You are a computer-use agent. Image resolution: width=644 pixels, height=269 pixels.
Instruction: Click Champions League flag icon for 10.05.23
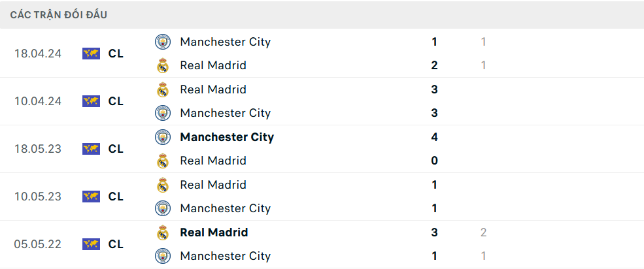91,197
